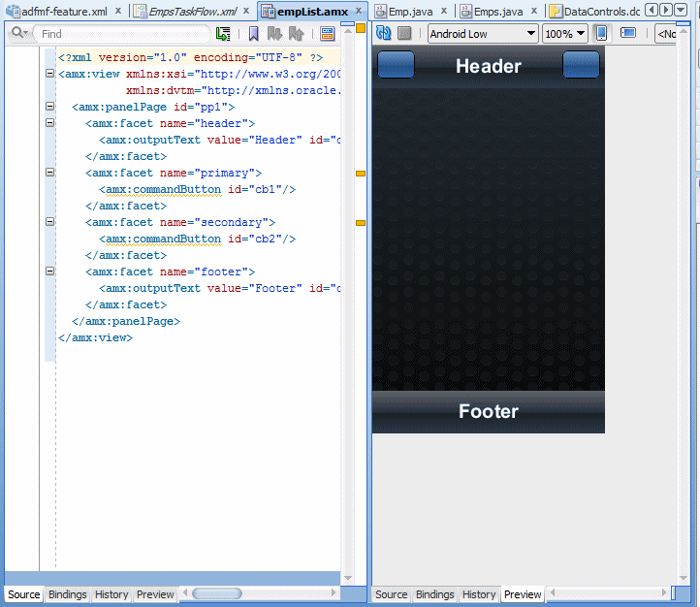Click the blue-orange panel layout icon
700x607 pixels.
coord(328,34)
